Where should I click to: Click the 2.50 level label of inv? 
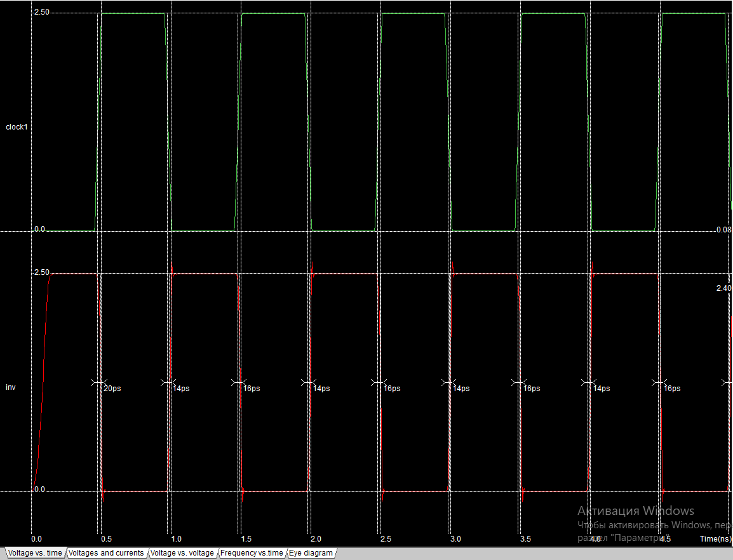pyautogui.click(x=42, y=272)
